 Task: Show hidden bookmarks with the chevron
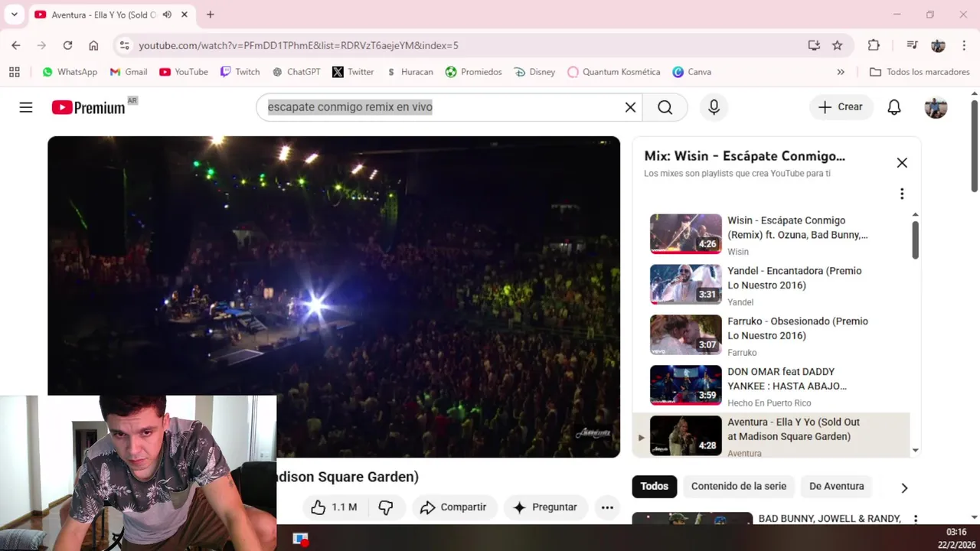click(841, 72)
